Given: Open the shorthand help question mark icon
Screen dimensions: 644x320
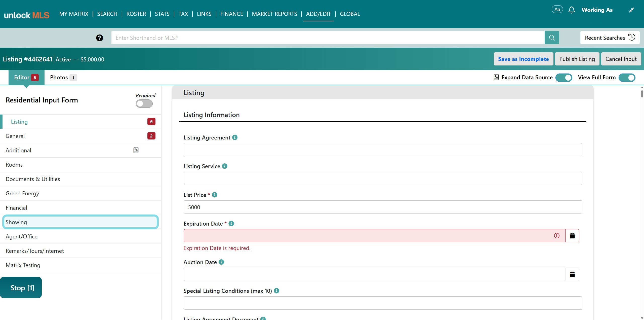Looking at the screenshot, I should 100,38.
